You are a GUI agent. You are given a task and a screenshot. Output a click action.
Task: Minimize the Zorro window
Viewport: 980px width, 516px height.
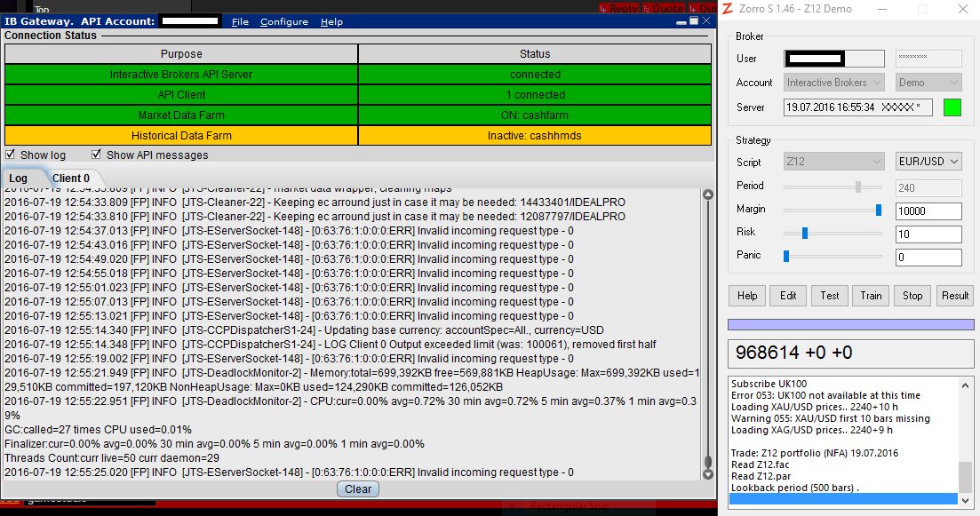pos(882,9)
